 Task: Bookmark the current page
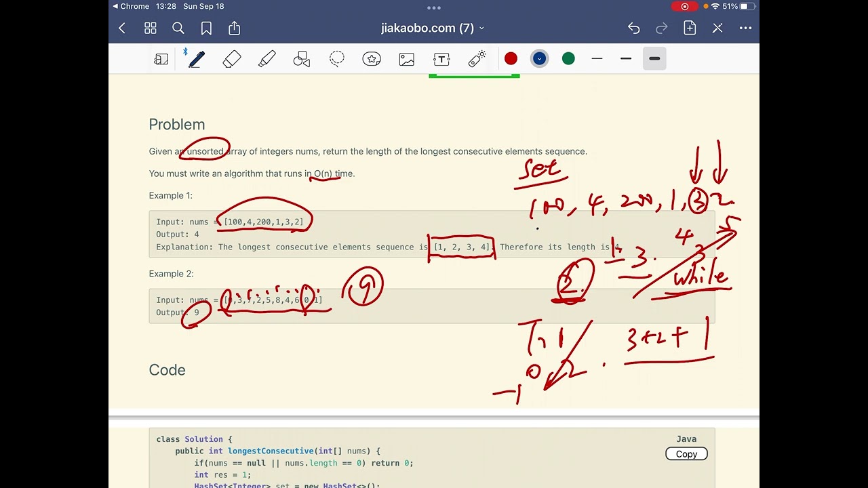point(206,28)
